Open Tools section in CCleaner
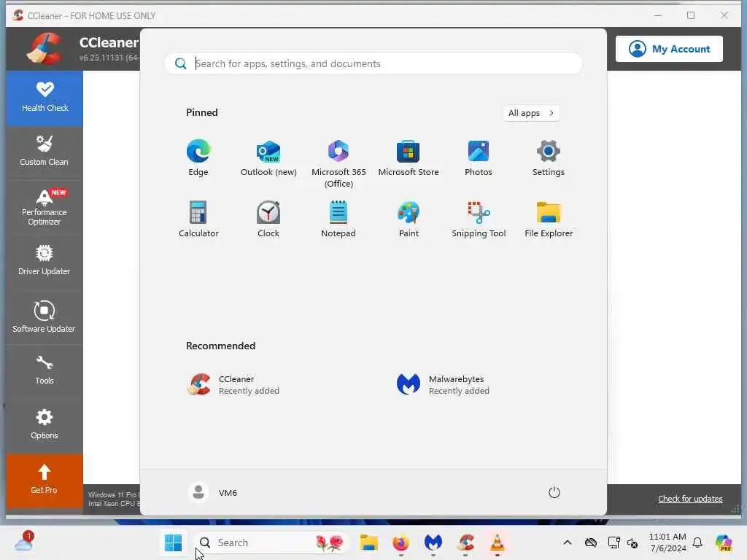Image resolution: width=747 pixels, height=560 pixels. (44, 370)
